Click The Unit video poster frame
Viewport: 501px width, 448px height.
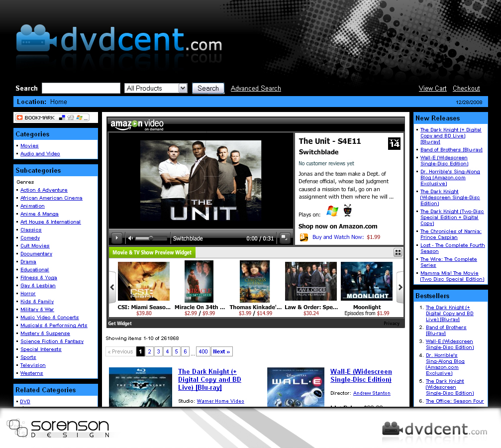200,181
